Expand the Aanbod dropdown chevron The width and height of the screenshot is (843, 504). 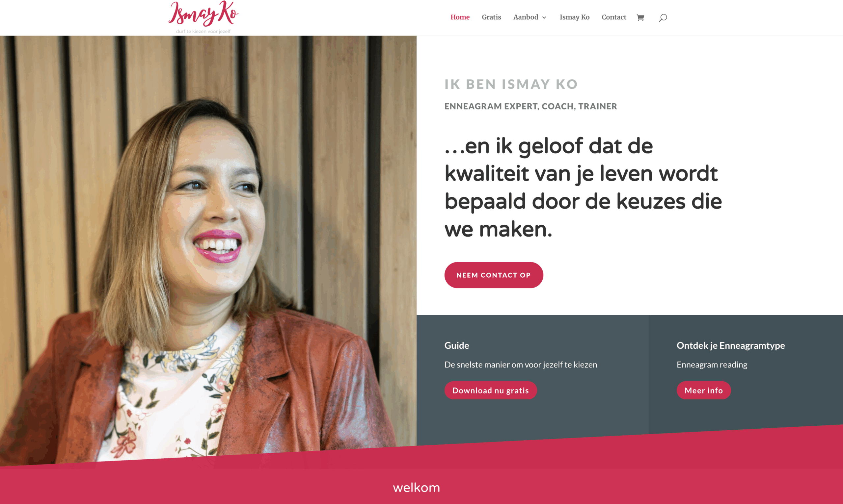(x=544, y=18)
